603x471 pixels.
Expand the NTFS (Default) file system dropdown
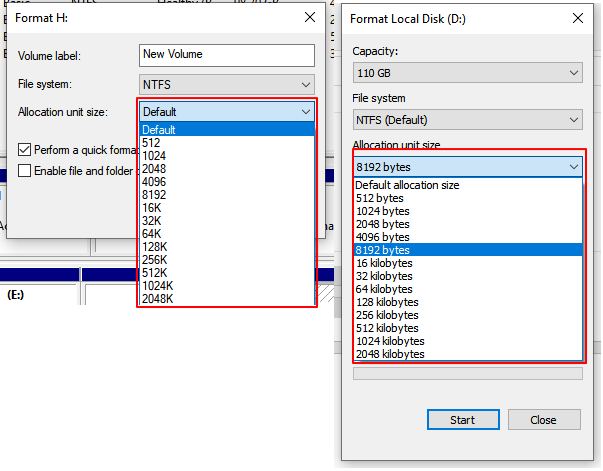(x=467, y=120)
